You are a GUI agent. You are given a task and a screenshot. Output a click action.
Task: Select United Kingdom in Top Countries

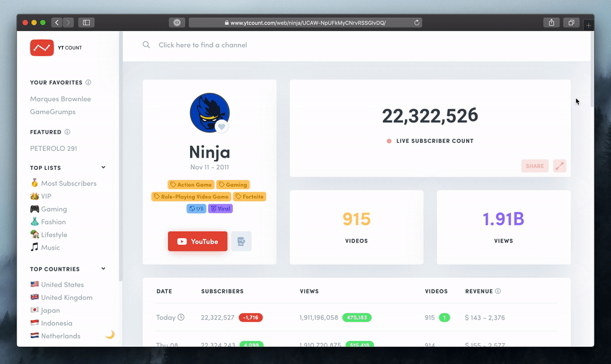click(62, 297)
